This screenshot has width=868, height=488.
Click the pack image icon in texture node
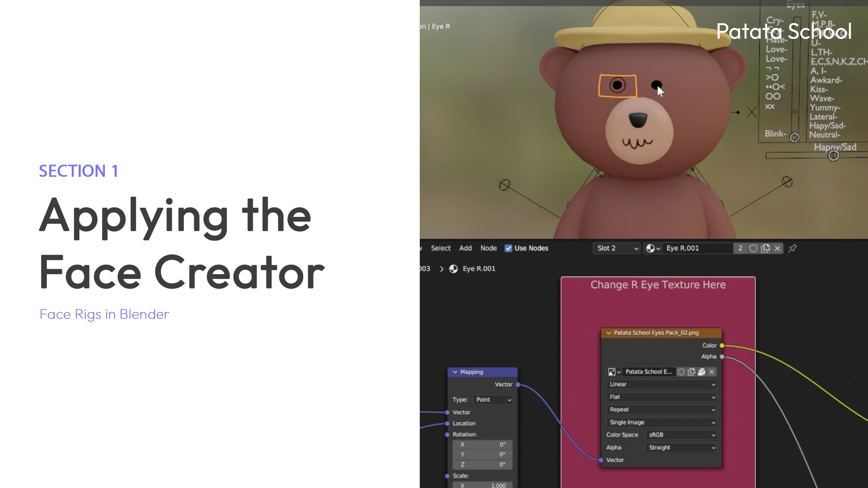point(701,372)
